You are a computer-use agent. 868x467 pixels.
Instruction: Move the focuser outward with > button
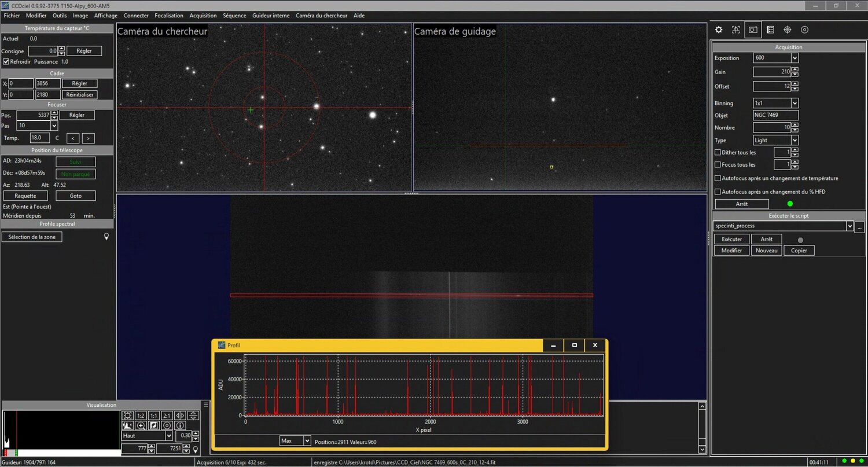click(88, 138)
